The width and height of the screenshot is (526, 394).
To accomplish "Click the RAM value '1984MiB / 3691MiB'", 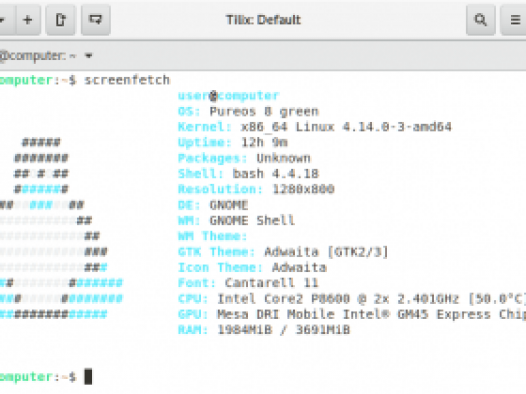I will pos(283,330).
